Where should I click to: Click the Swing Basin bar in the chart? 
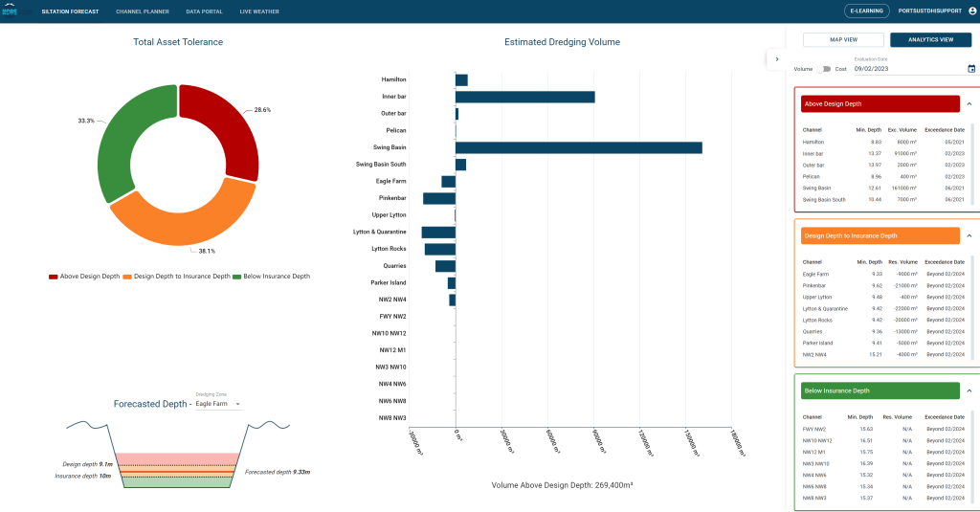[x=579, y=147]
